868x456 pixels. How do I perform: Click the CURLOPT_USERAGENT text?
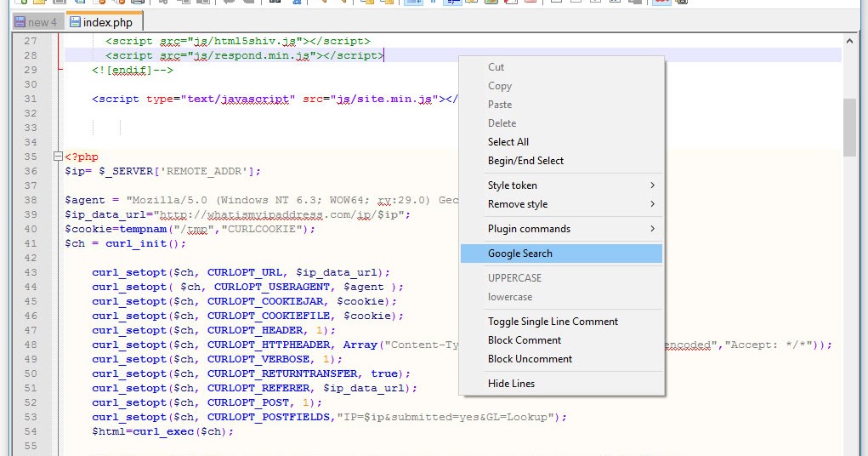click(272, 287)
